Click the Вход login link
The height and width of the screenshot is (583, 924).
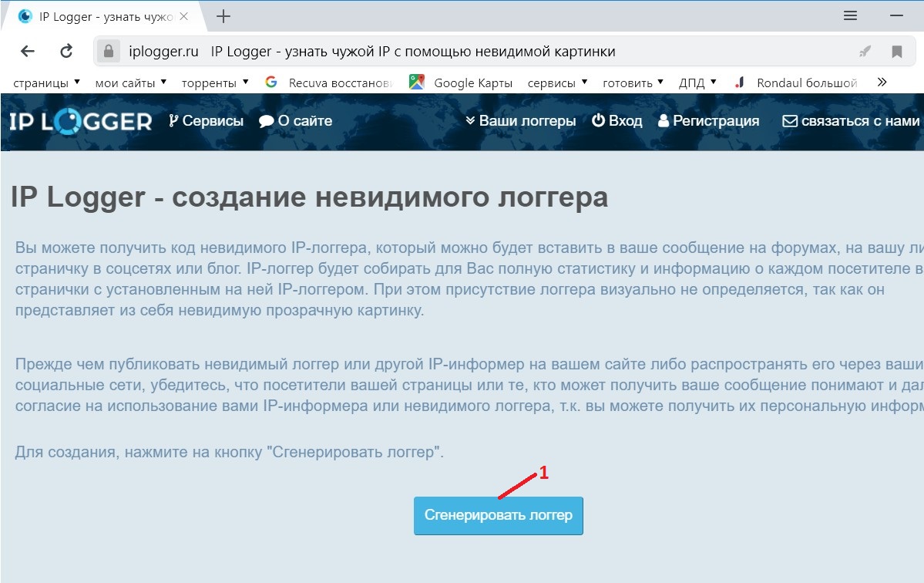[617, 121]
